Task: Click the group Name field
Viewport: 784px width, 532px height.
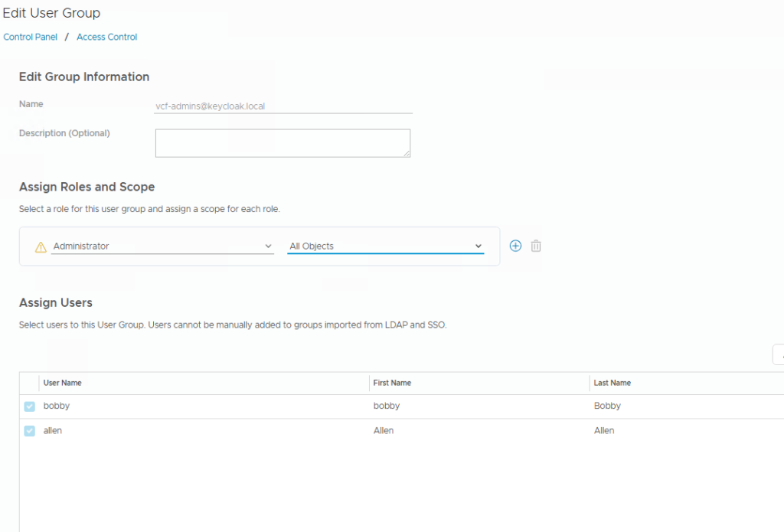Action: click(x=283, y=106)
